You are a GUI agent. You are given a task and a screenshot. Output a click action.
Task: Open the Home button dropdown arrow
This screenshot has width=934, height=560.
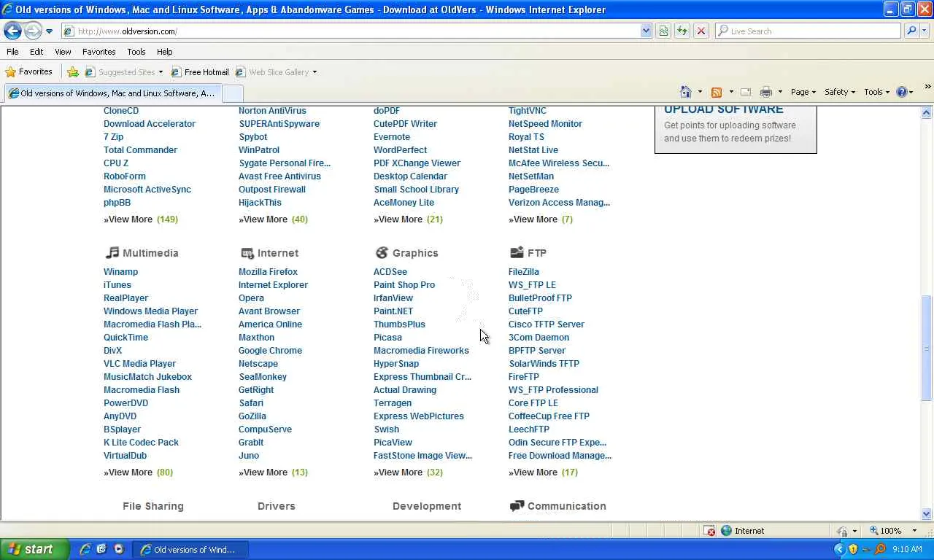(700, 92)
